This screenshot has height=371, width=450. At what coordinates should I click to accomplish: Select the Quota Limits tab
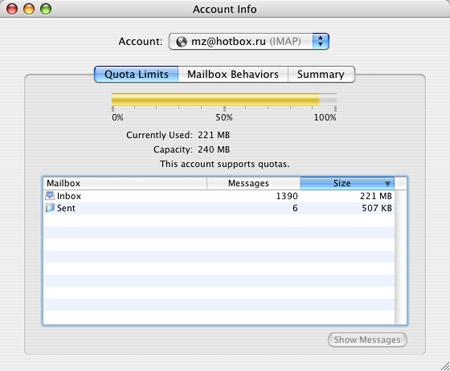tap(136, 74)
